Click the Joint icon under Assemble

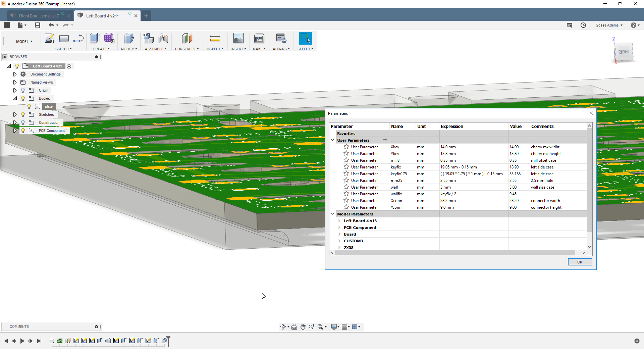point(163,39)
